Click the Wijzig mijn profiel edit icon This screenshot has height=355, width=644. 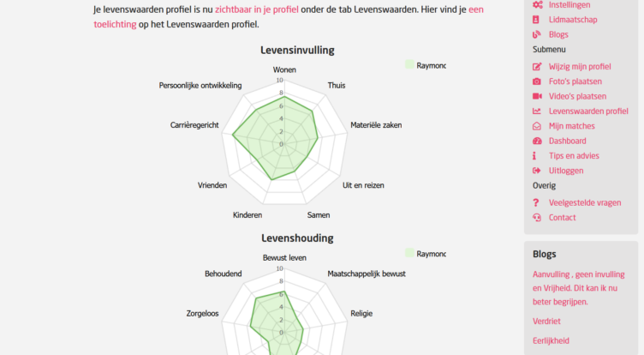point(537,66)
